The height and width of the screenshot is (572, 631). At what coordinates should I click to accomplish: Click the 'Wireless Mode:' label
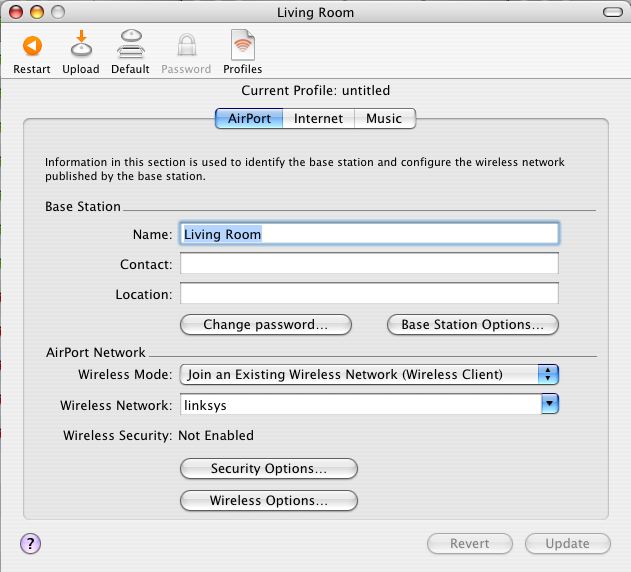[x=125, y=374]
